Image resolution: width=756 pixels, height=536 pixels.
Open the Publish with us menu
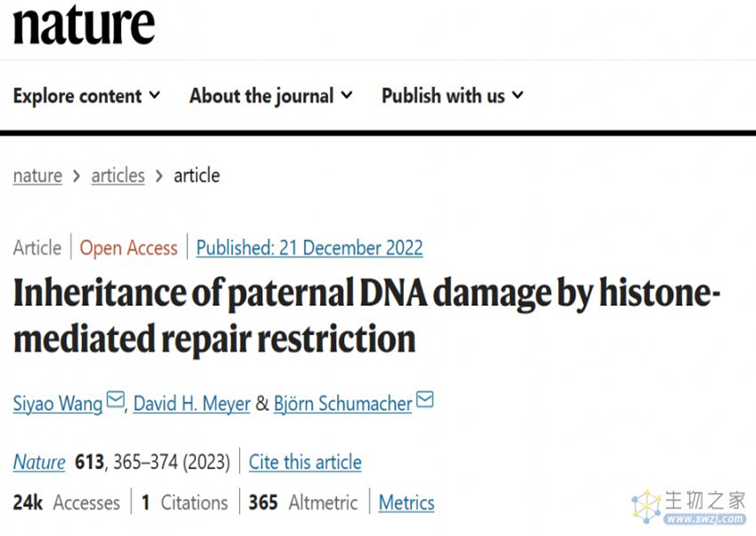(x=453, y=95)
